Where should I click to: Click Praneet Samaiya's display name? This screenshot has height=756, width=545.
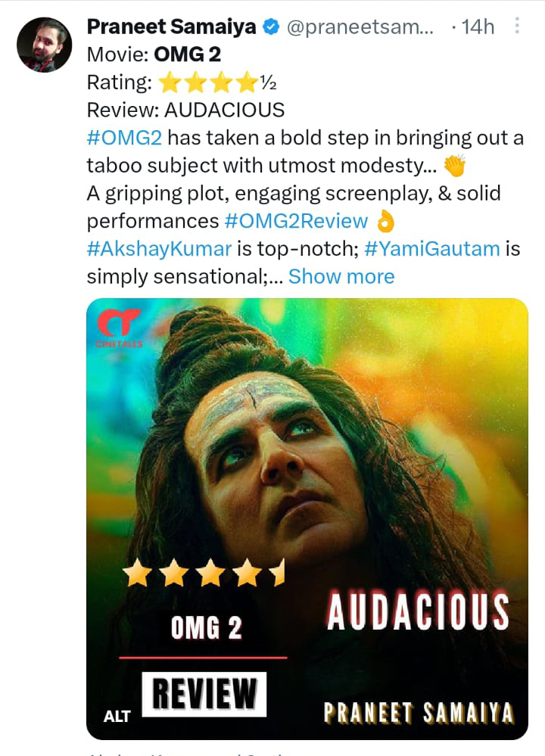click(172, 27)
